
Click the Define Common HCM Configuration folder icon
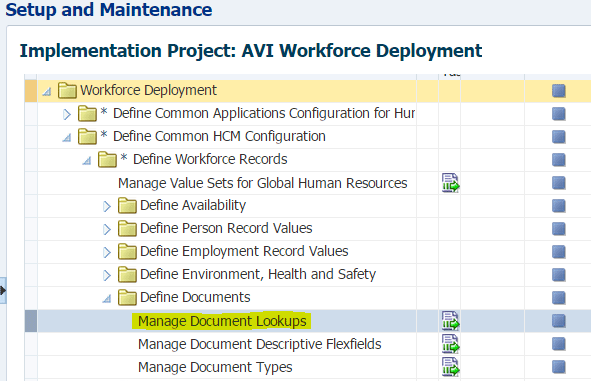87,136
